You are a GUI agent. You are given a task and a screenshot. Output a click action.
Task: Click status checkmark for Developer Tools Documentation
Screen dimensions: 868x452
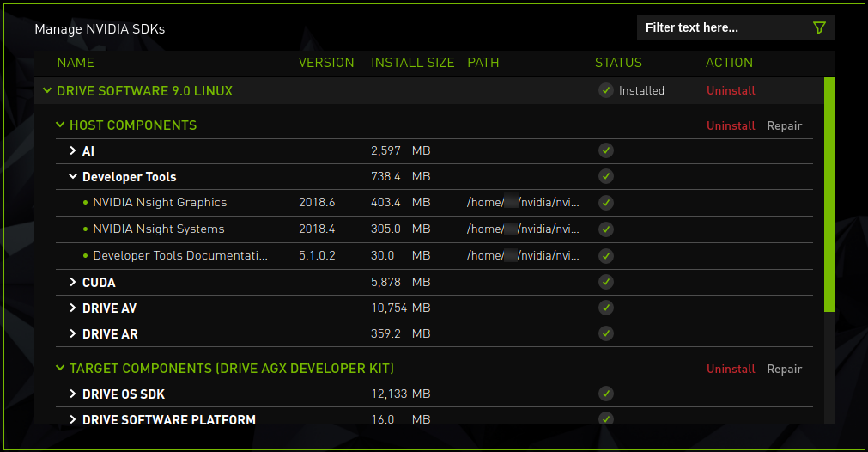606,255
